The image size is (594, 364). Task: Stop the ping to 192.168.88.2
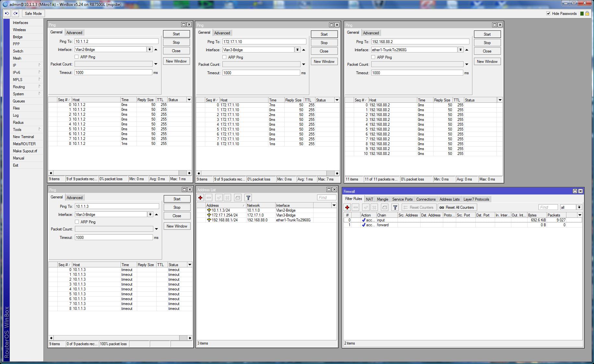487,42
